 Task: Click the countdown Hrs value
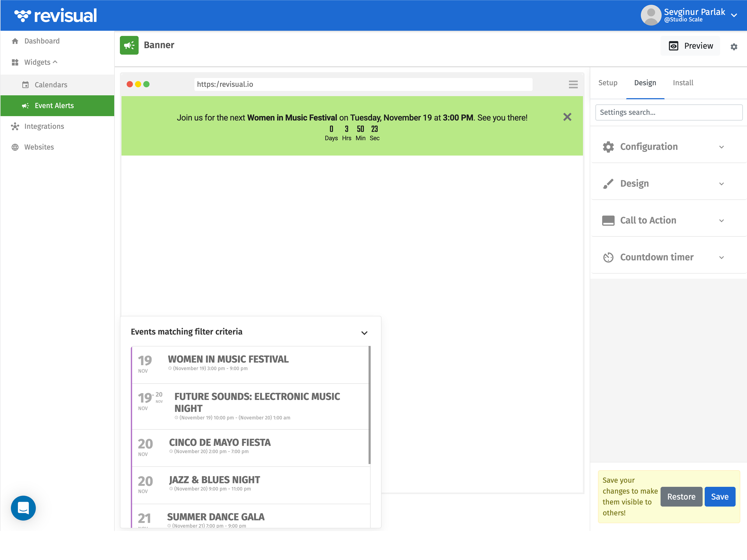coord(346,129)
